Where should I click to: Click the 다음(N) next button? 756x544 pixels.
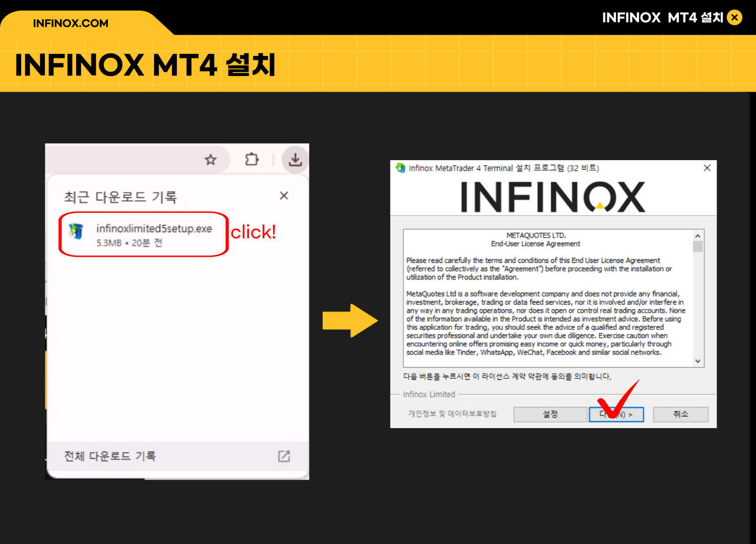[616, 414]
